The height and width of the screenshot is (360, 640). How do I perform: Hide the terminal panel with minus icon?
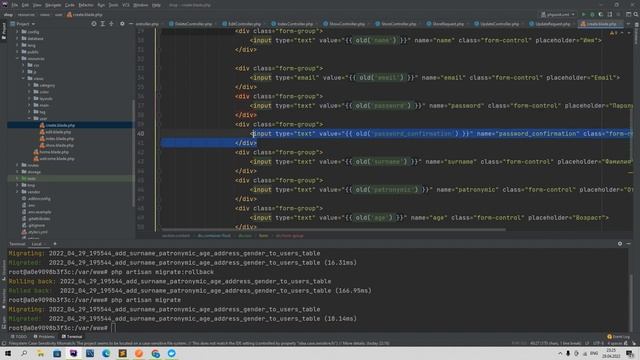click(629, 244)
